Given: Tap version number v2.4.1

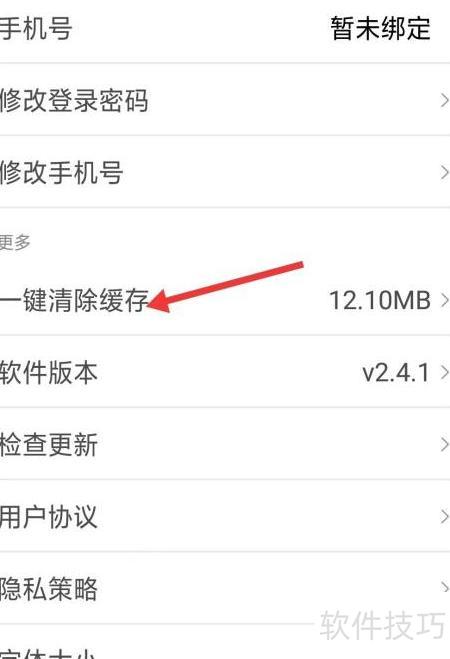Looking at the screenshot, I should click(x=396, y=373).
